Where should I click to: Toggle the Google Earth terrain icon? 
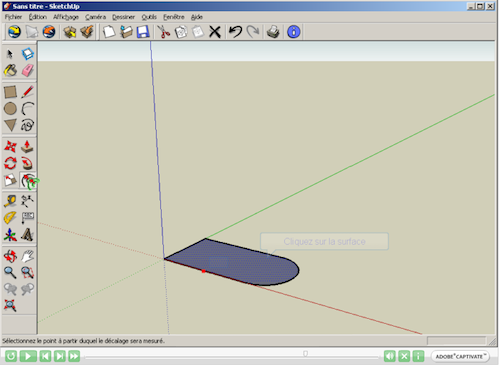click(32, 32)
